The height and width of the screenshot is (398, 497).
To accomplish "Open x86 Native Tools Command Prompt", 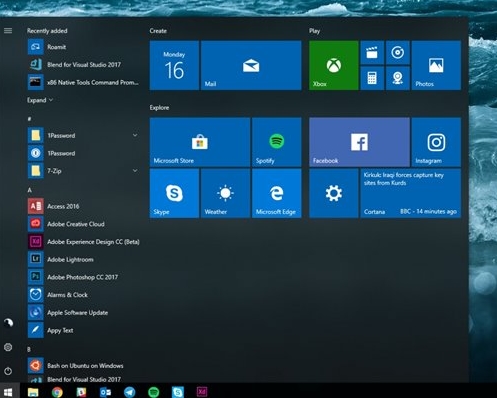I will (x=83, y=82).
